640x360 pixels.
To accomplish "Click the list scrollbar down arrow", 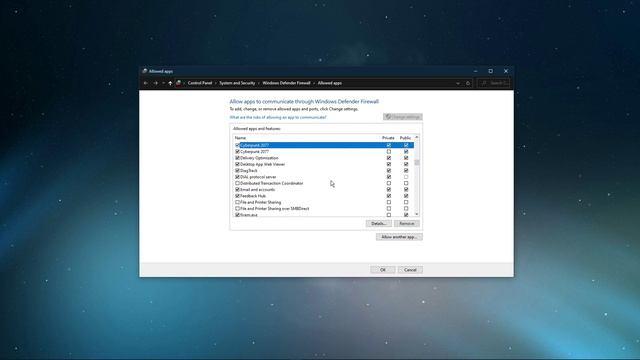I will click(x=417, y=214).
